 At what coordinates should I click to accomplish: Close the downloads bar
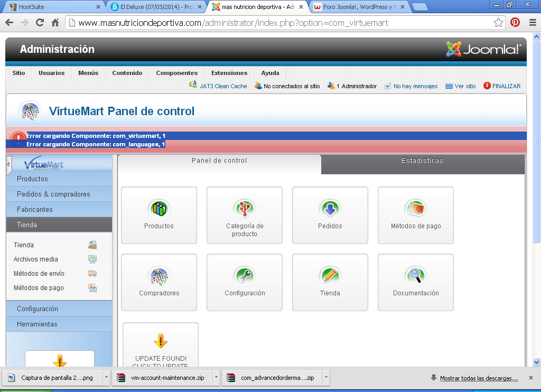(x=531, y=378)
